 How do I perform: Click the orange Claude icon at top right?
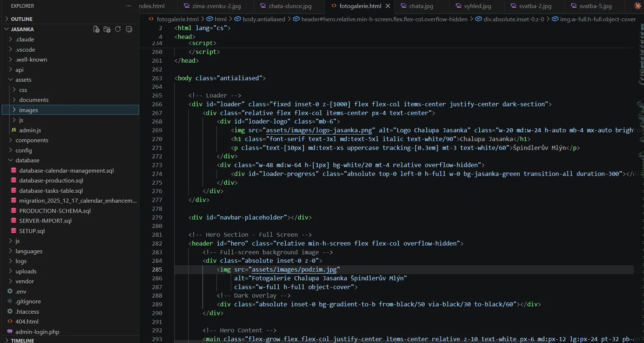638,6
